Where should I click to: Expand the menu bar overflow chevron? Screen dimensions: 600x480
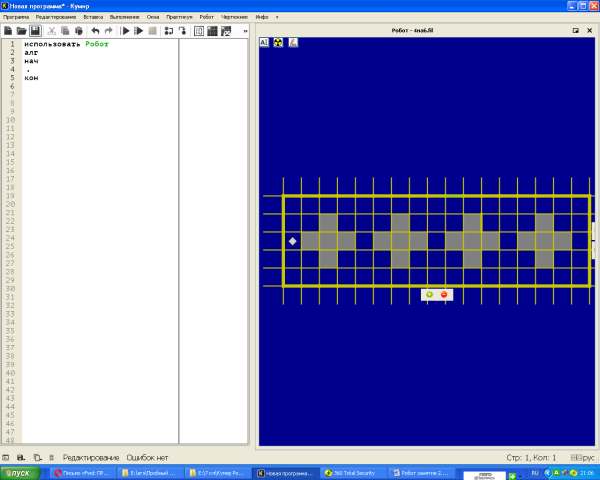[x=277, y=17]
